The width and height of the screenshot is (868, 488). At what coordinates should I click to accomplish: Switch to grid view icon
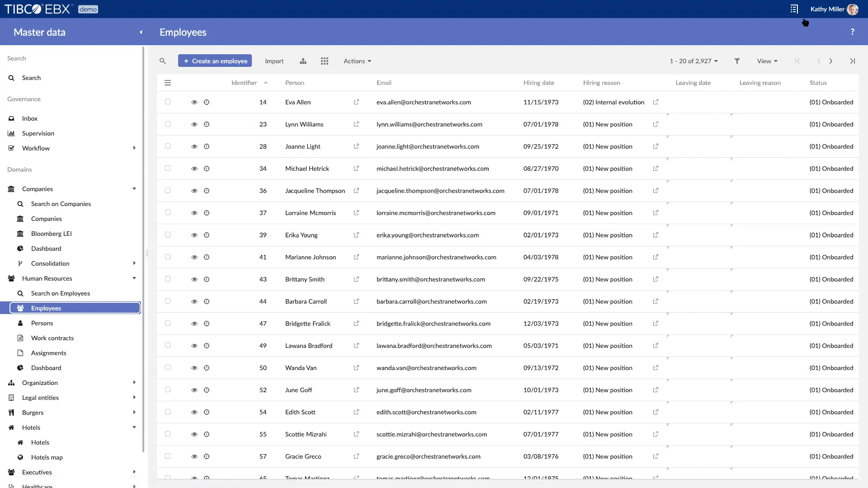pyautogui.click(x=325, y=61)
